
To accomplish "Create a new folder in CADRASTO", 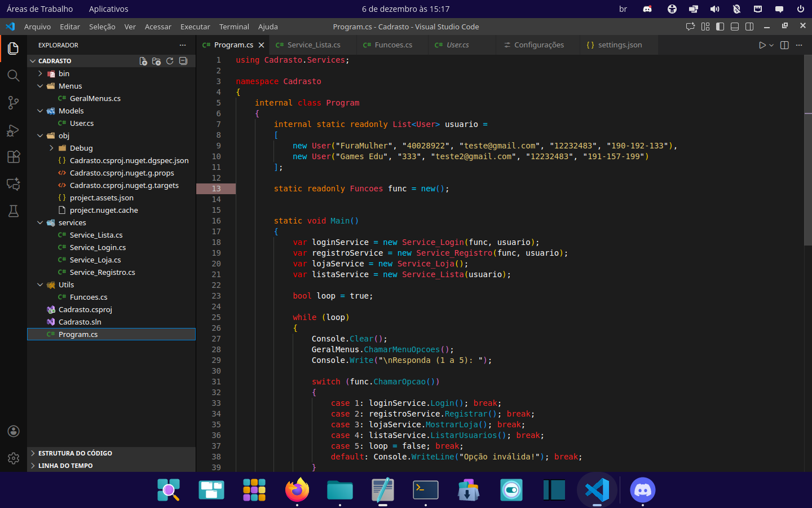I will [x=156, y=61].
